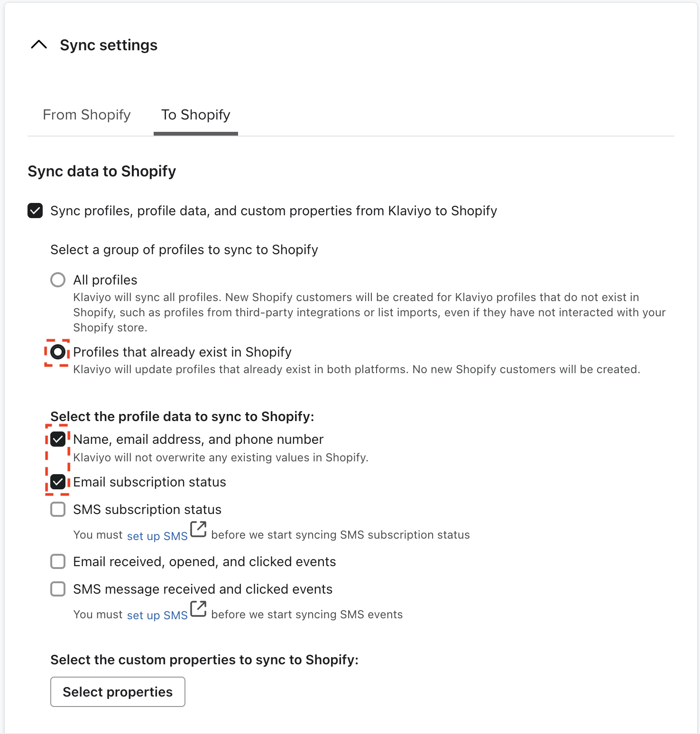Disable Email subscription status syncing
700x734 pixels.
pyautogui.click(x=58, y=482)
